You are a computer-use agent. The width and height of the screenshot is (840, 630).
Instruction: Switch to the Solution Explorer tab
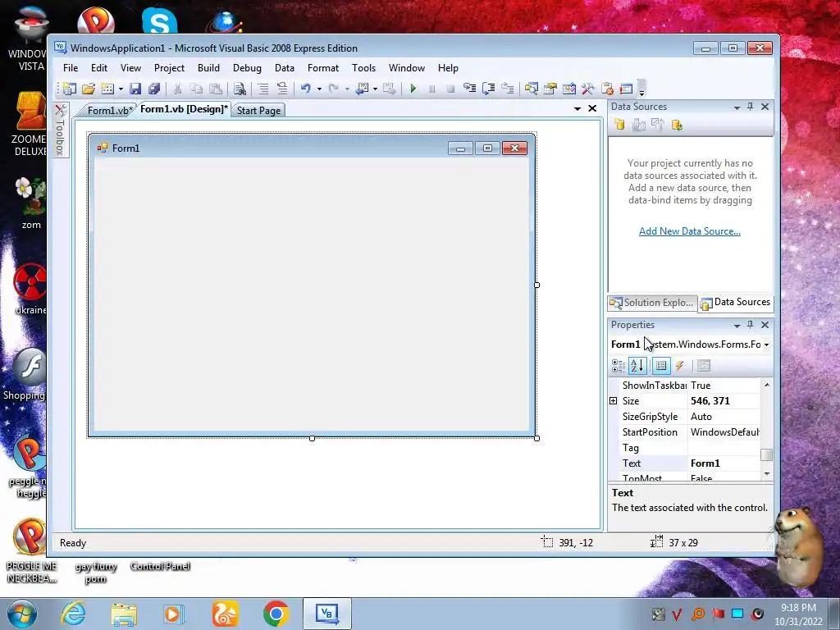click(652, 303)
